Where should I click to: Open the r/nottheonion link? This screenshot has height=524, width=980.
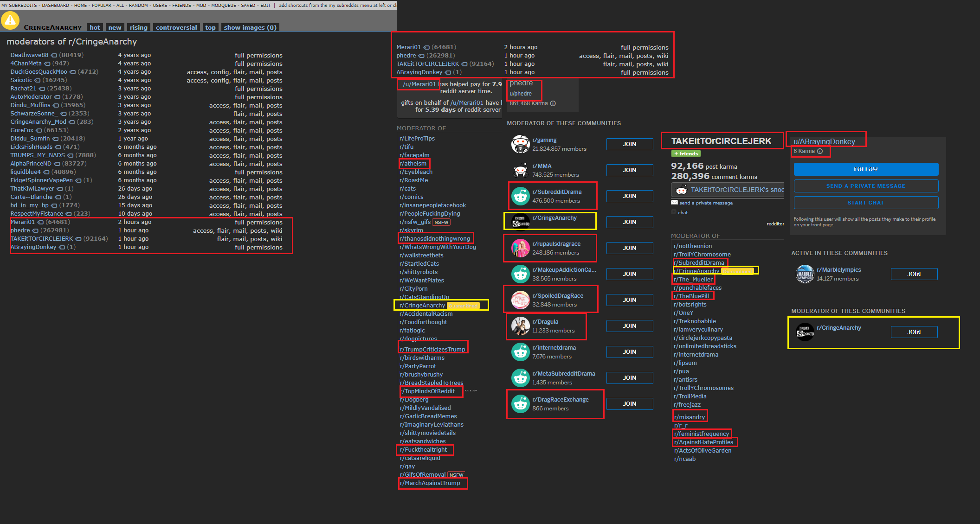(x=693, y=246)
